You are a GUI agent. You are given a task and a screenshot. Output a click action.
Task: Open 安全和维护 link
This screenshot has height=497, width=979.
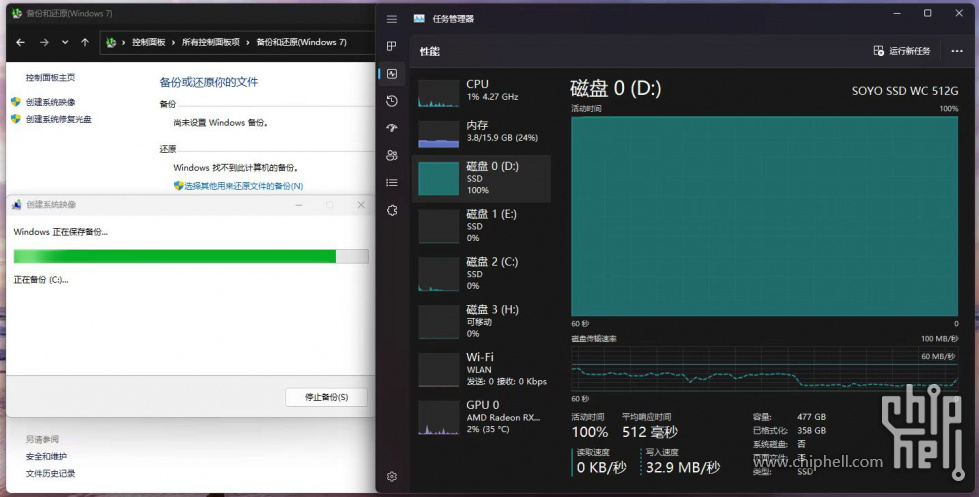(x=46, y=456)
